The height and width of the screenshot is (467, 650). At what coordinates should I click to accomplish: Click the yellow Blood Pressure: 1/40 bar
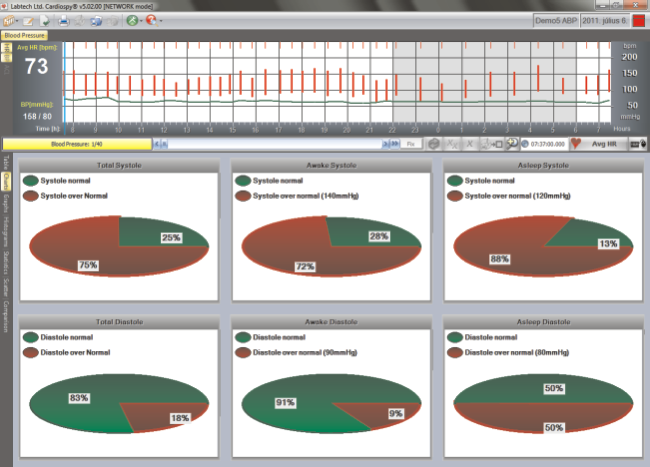tap(77, 144)
